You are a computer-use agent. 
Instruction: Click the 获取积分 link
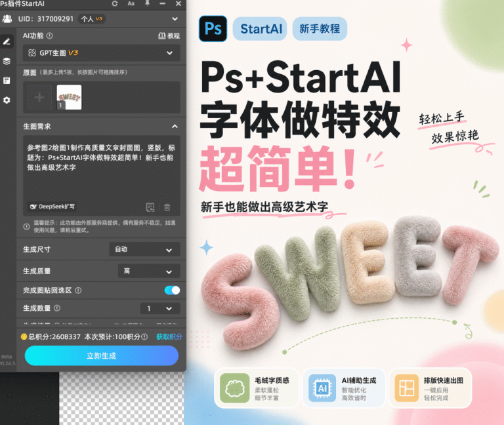click(x=169, y=336)
